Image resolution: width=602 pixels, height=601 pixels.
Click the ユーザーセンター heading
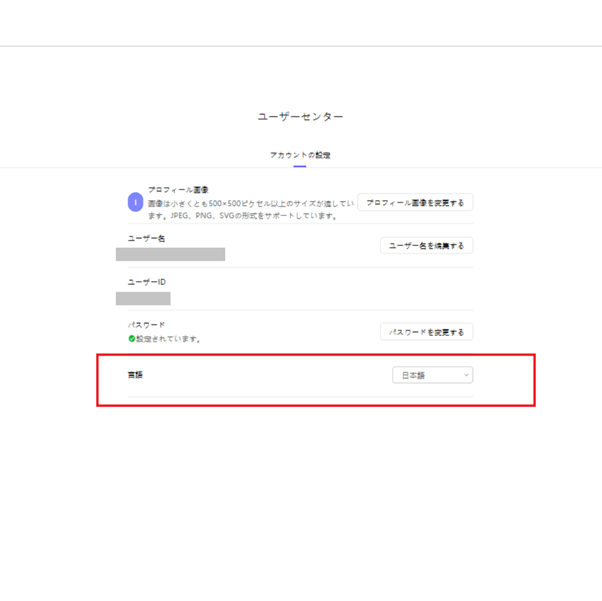point(300,116)
